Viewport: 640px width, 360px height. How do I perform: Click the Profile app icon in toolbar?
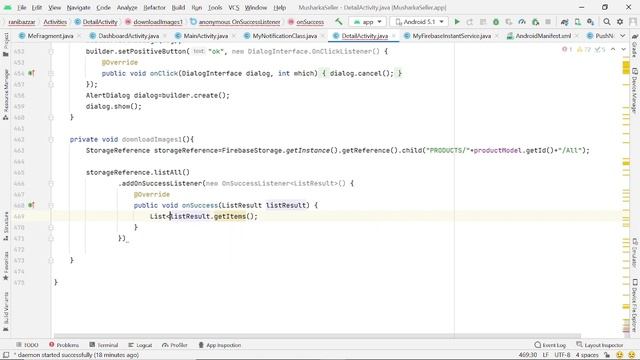pos(522,22)
